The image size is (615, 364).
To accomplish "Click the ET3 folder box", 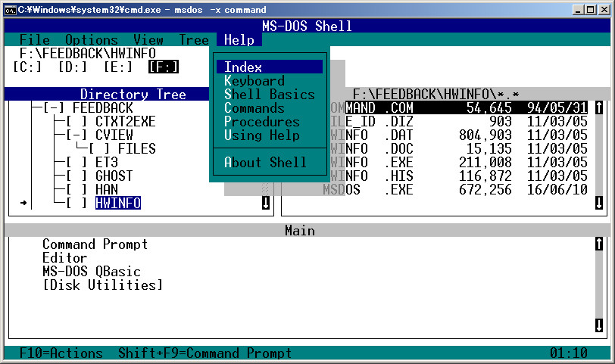I will point(76,162).
